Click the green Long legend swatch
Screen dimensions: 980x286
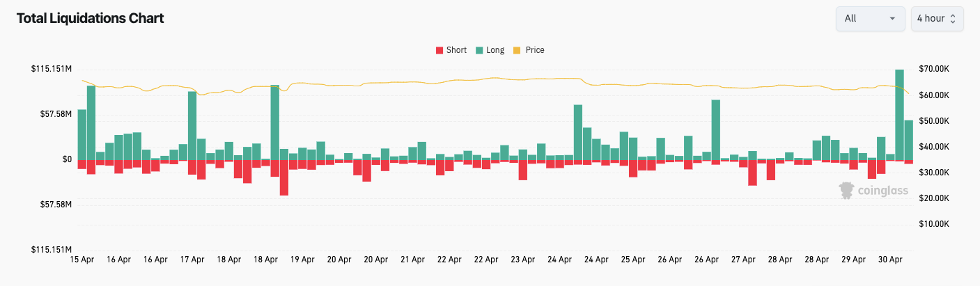click(x=479, y=50)
